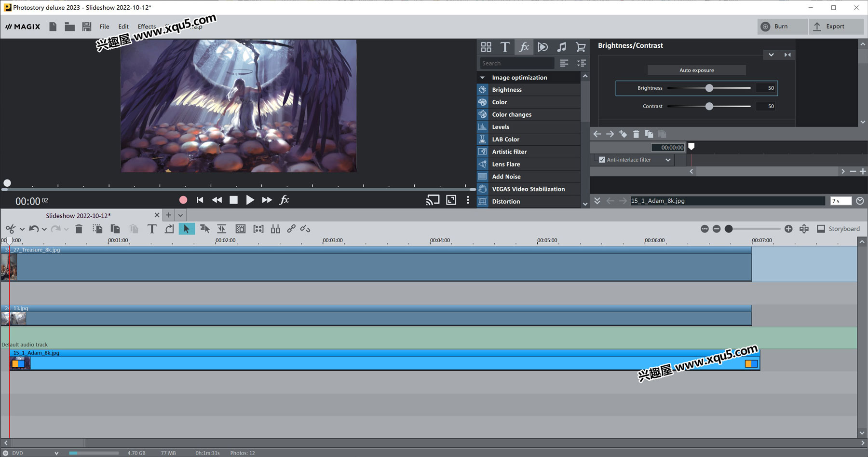Image resolution: width=868 pixels, height=457 pixels.
Task: Click the Burn button
Action: (x=782, y=27)
